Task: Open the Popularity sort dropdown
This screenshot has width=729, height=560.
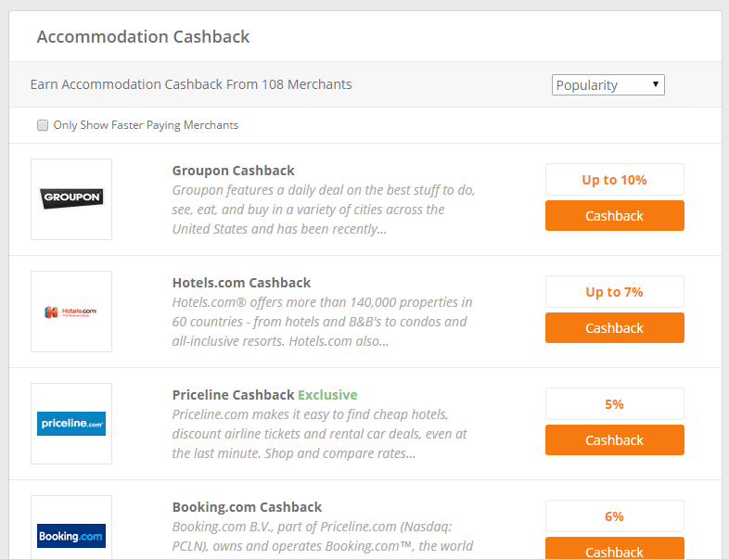Action: [607, 85]
